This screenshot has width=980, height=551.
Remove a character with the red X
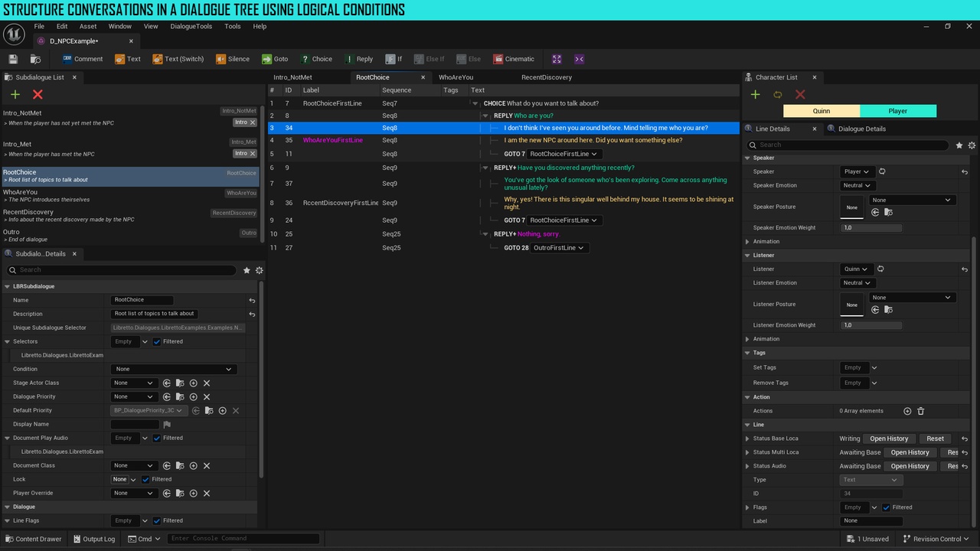click(800, 94)
